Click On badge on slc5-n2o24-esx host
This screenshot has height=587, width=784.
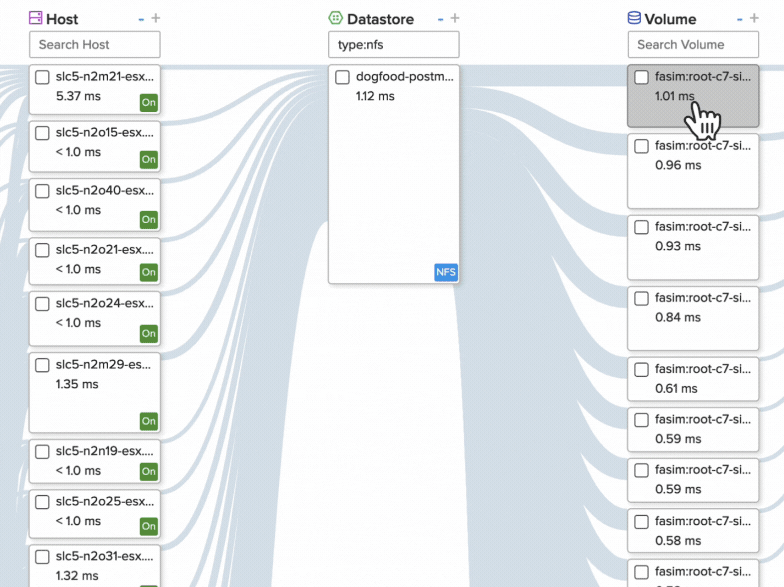click(148, 334)
